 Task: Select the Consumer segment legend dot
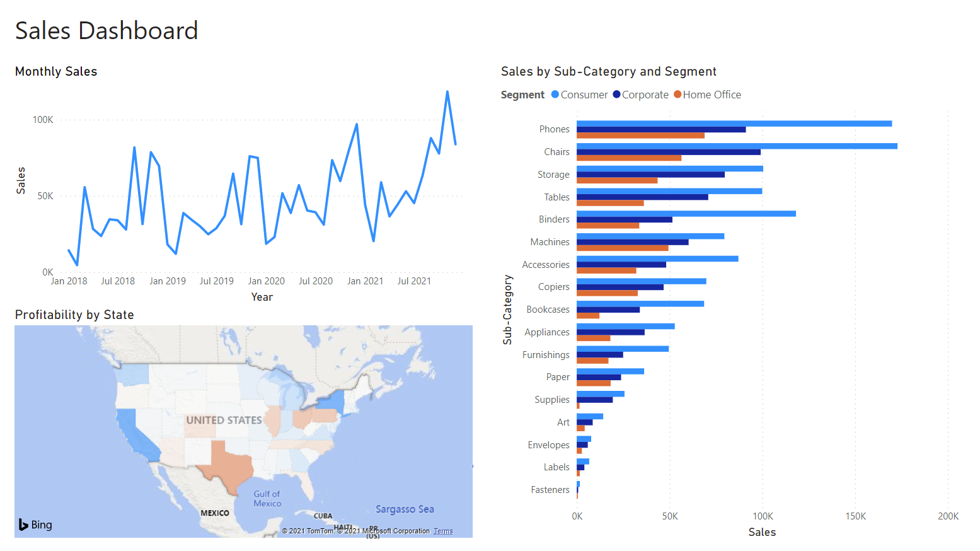555,95
